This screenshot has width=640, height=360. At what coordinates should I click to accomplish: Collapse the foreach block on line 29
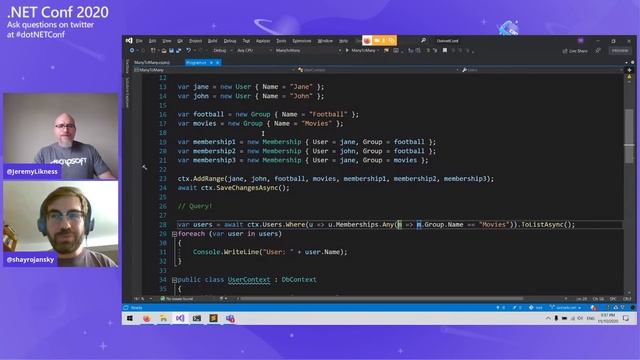[174, 234]
